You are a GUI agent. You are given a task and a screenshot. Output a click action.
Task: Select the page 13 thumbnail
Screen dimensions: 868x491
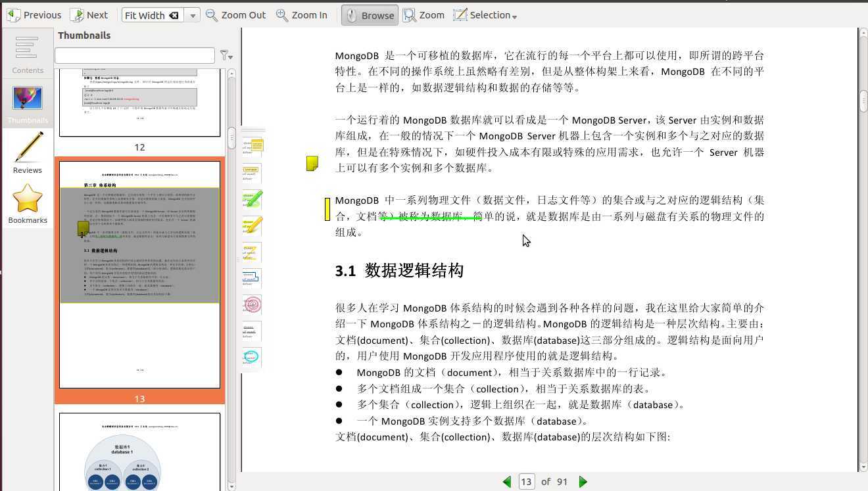(139, 275)
